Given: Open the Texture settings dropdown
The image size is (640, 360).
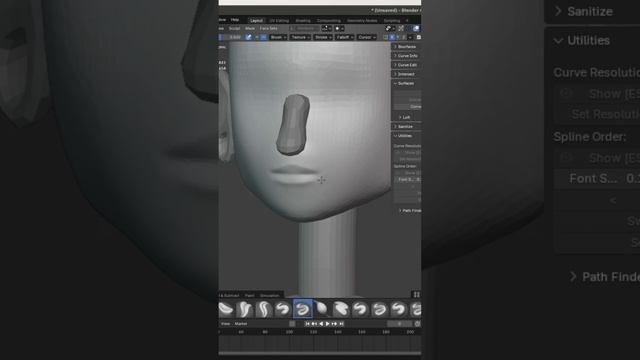Looking at the screenshot, I should pyautogui.click(x=300, y=37).
